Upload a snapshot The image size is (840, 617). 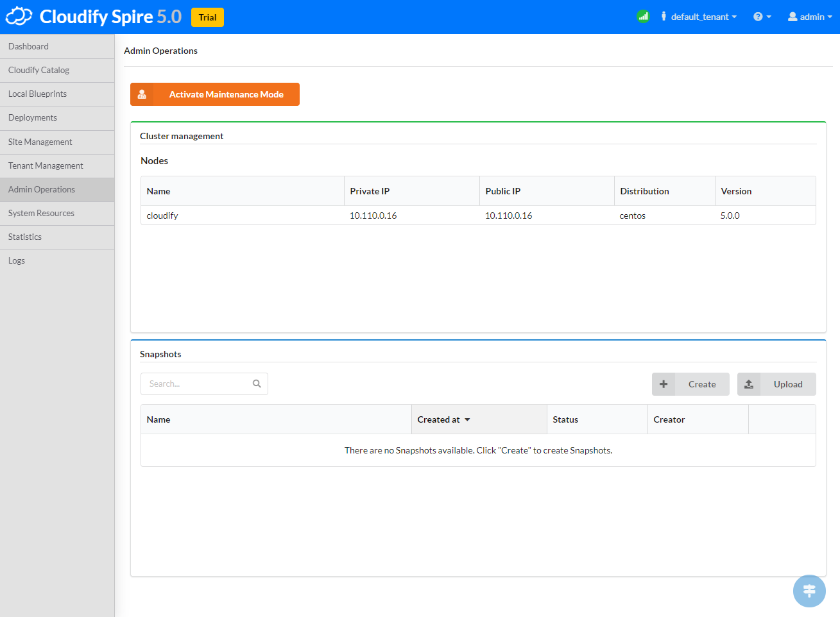tap(776, 384)
